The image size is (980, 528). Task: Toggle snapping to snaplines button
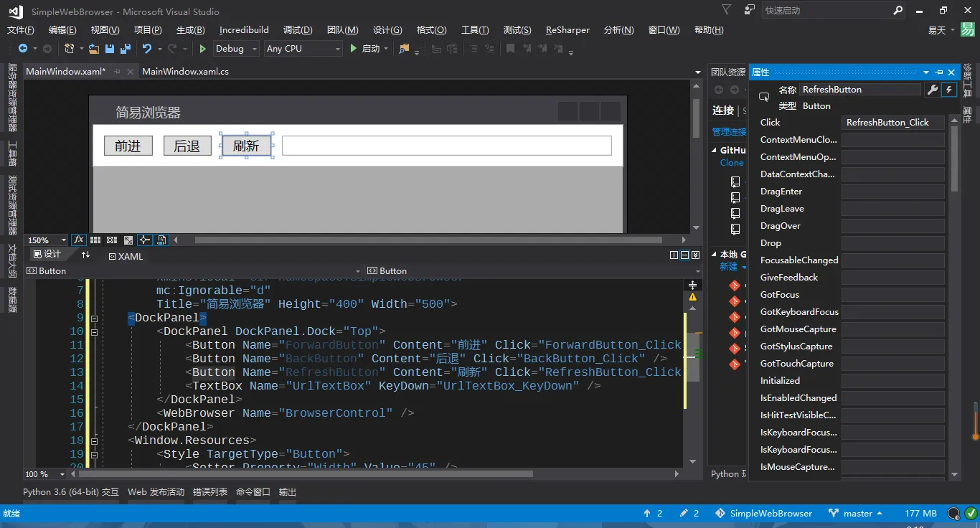coord(145,240)
